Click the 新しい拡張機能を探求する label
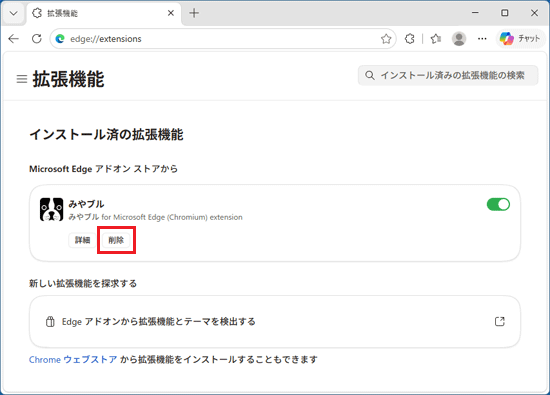This screenshot has height=395, width=550. [x=83, y=283]
